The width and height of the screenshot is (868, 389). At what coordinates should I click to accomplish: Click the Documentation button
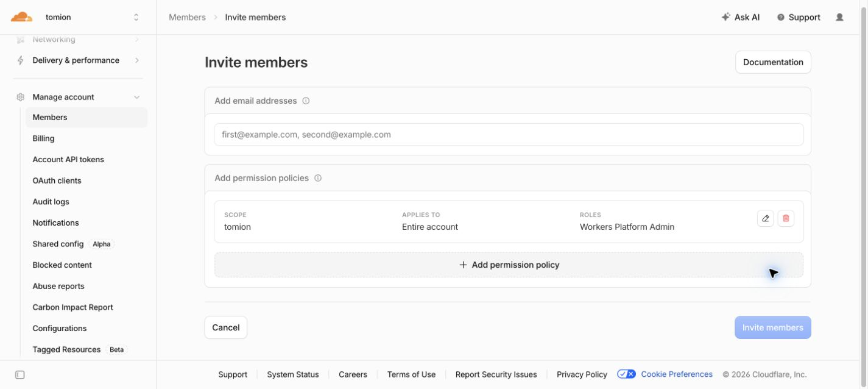773,62
